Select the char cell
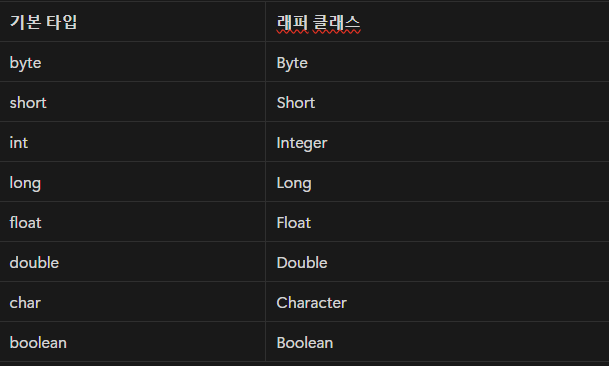Screen dimensions: 609x366 [x=132, y=302]
